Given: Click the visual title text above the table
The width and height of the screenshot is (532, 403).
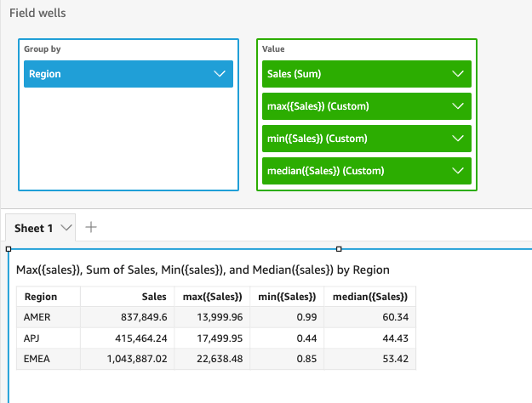Looking at the screenshot, I should tap(203, 270).
